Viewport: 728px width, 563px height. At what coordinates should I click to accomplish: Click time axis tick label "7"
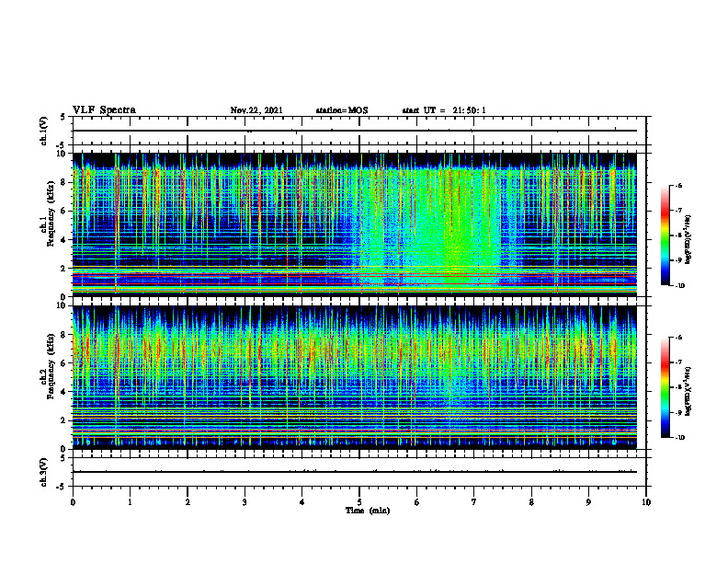tap(474, 502)
